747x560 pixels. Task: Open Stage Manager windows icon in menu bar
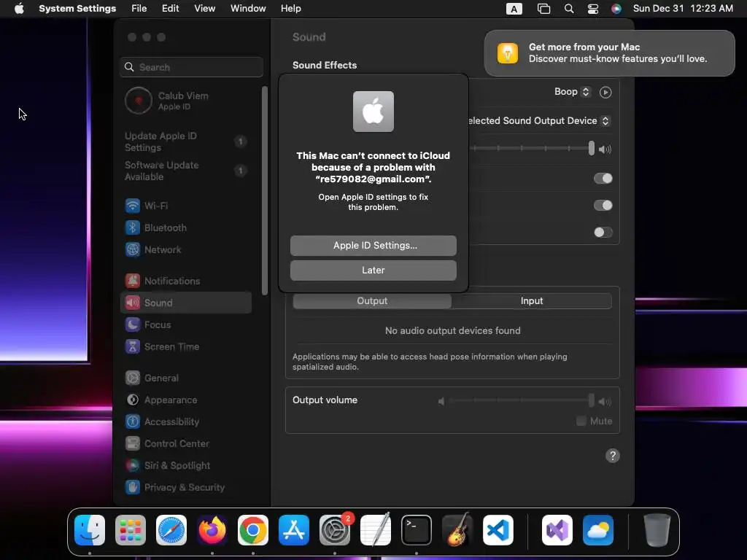click(x=544, y=9)
